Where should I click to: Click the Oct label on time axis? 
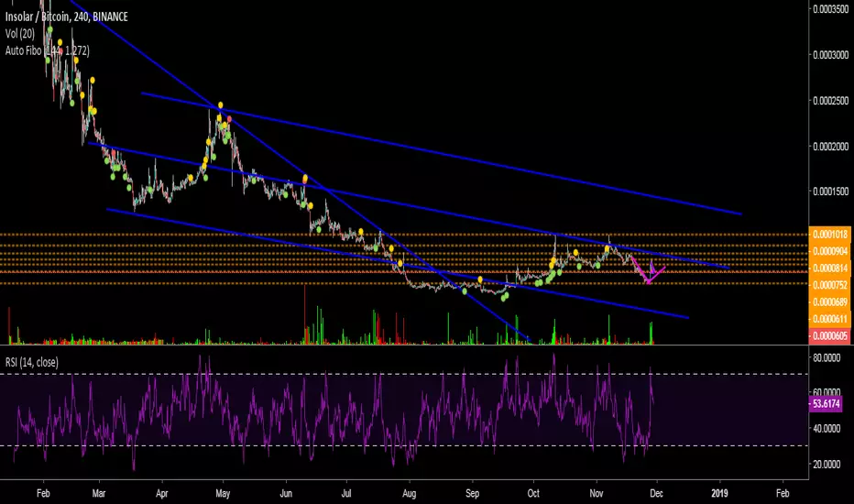coord(533,493)
